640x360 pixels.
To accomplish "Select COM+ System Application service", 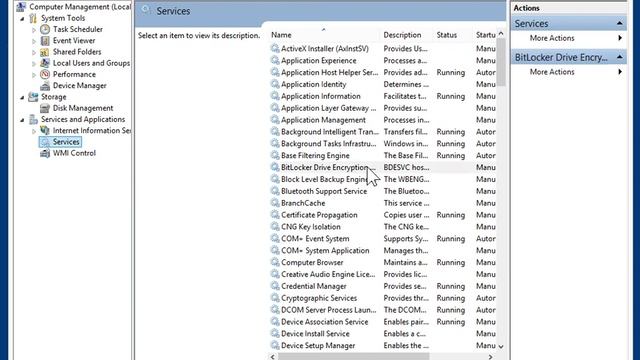I will tap(383, 250).
